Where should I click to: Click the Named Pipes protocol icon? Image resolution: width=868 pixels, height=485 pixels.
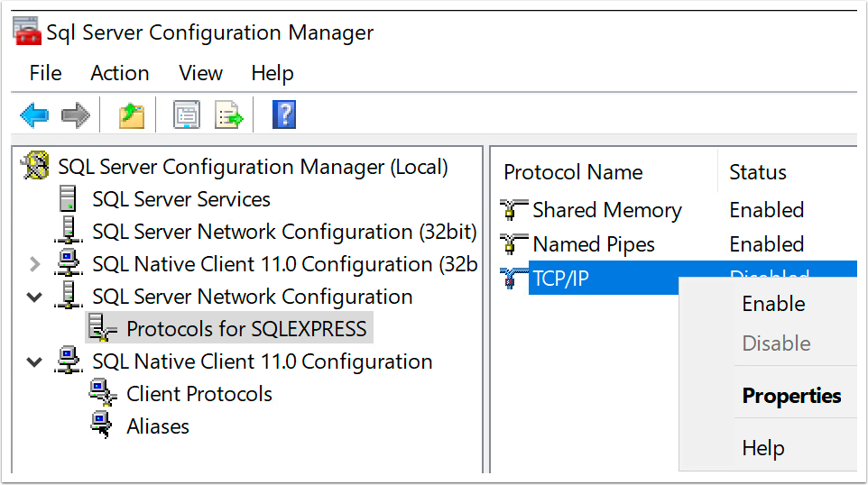513,244
